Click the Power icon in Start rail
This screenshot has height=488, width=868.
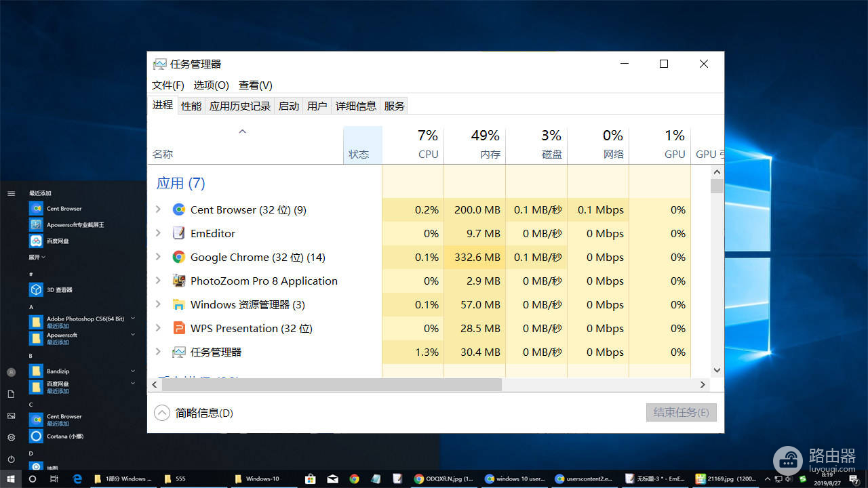click(11, 459)
